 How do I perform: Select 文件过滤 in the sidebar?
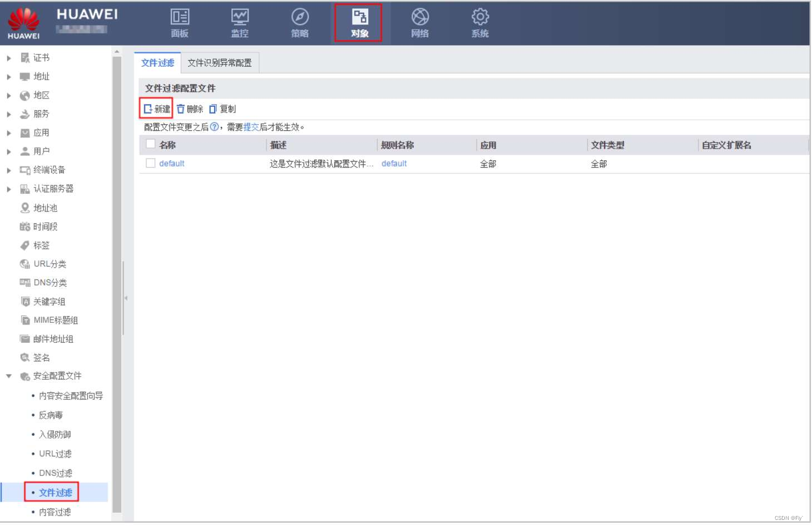pyautogui.click(x=56, y=493)
